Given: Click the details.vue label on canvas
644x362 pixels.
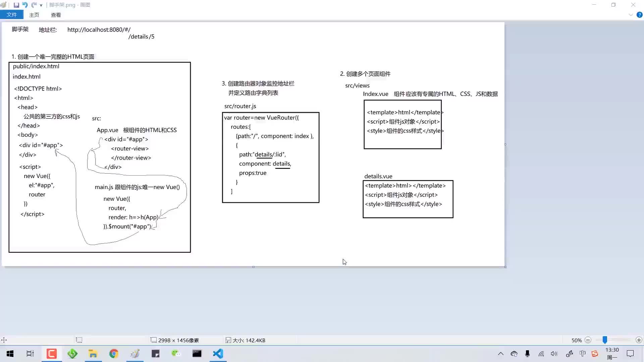Looking at the screenshot, I should click(378, 176).
